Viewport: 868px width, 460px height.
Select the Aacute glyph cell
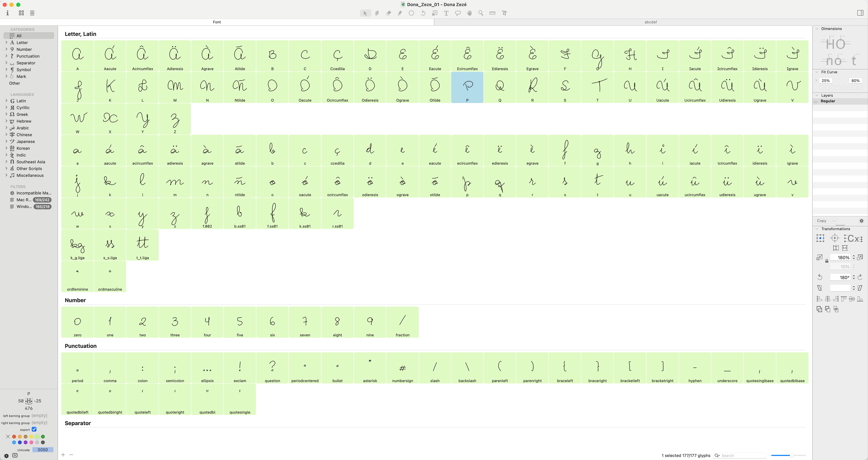click(x=110, y=56)
